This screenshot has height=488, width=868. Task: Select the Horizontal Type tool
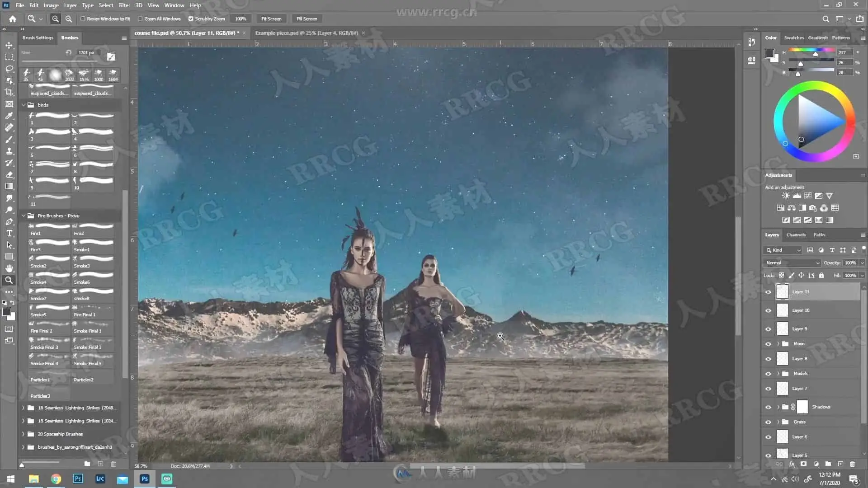pos(9,233)
